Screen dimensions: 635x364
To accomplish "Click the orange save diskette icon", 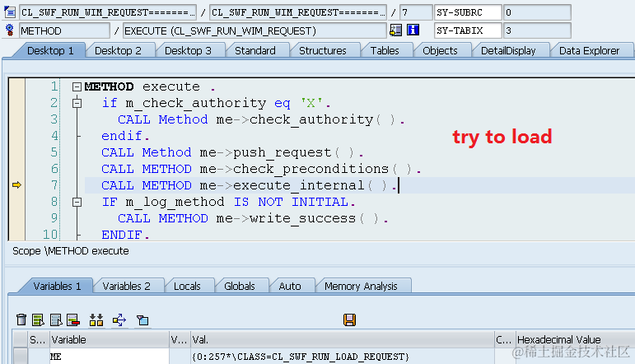I will pos(349,320).
